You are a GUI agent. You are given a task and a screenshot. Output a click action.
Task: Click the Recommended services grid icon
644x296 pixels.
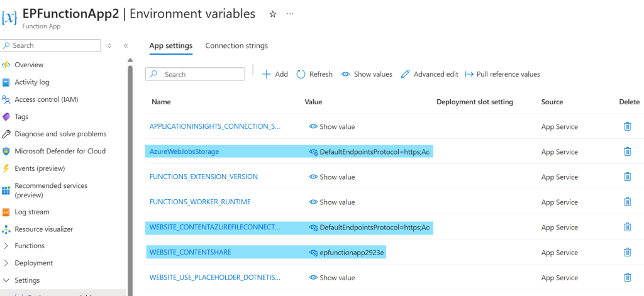point(6,190)
